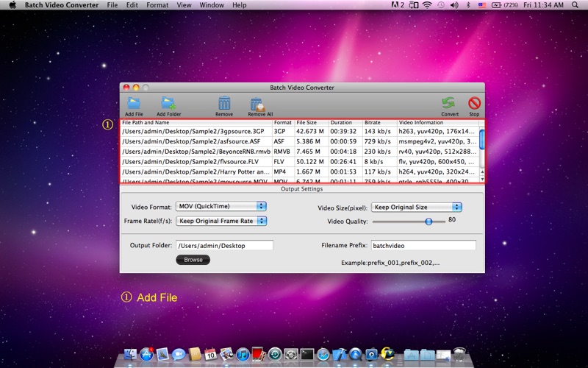Image resolution: width=588 pixels, height=368 pixels.
Task: Select the Harry Potter MP4 file row
Action: click(300, 172)
